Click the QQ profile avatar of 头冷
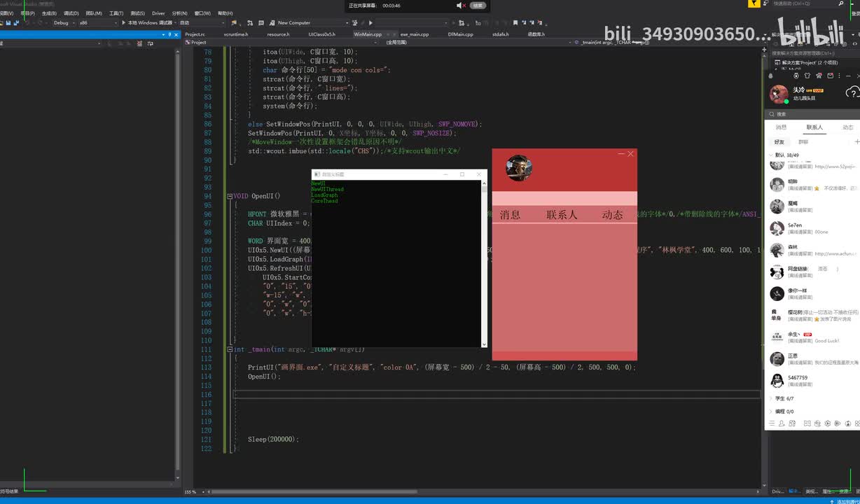Viewport: 860px width, 504px height. (779, 94)
